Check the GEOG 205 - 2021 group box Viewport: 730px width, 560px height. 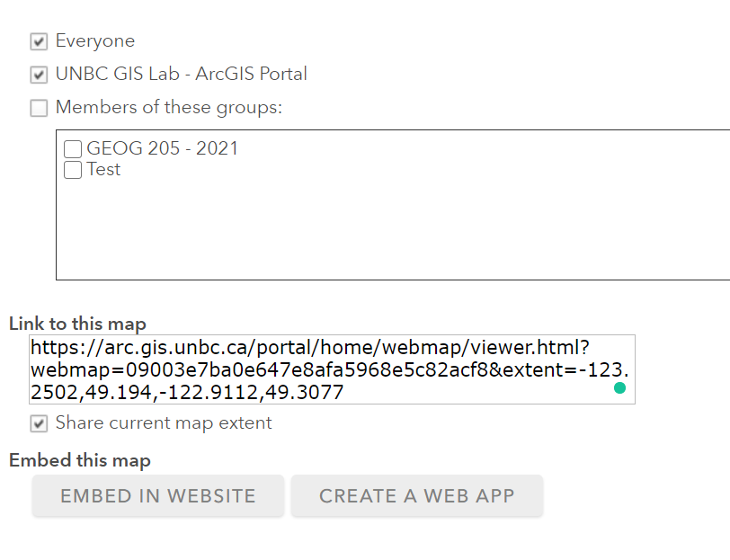(73, 149)
